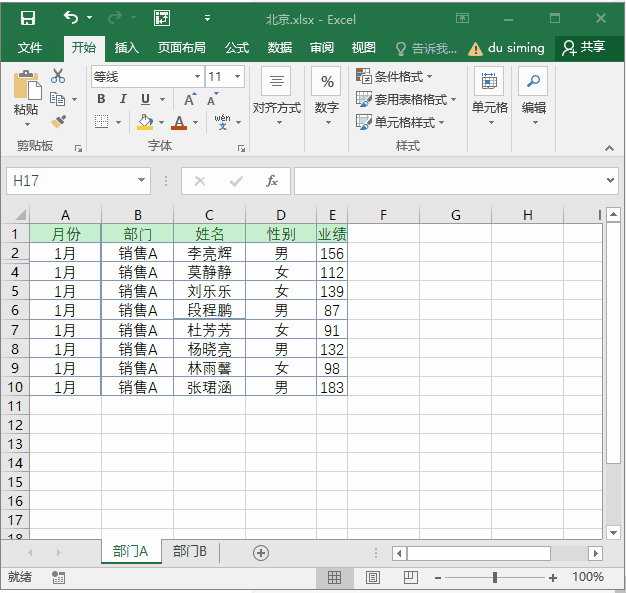Expand the formula bar
Viewport: 626px width, 593px height.
(x=610, y=180)
